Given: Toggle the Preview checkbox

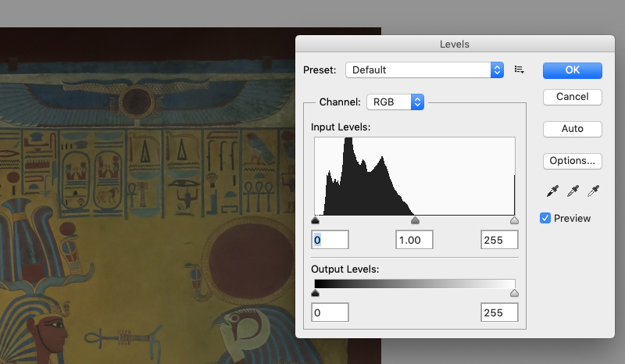Looking at the screenshot, I should coord(545,218).
